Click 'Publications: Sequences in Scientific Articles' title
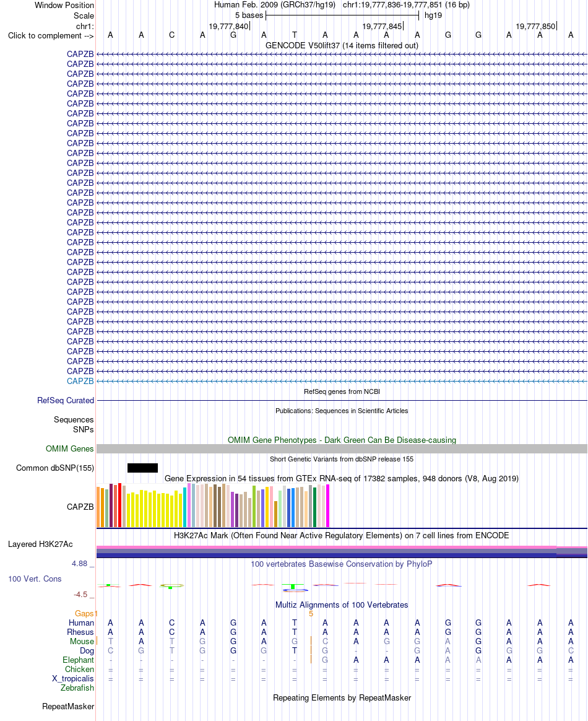 342,411
